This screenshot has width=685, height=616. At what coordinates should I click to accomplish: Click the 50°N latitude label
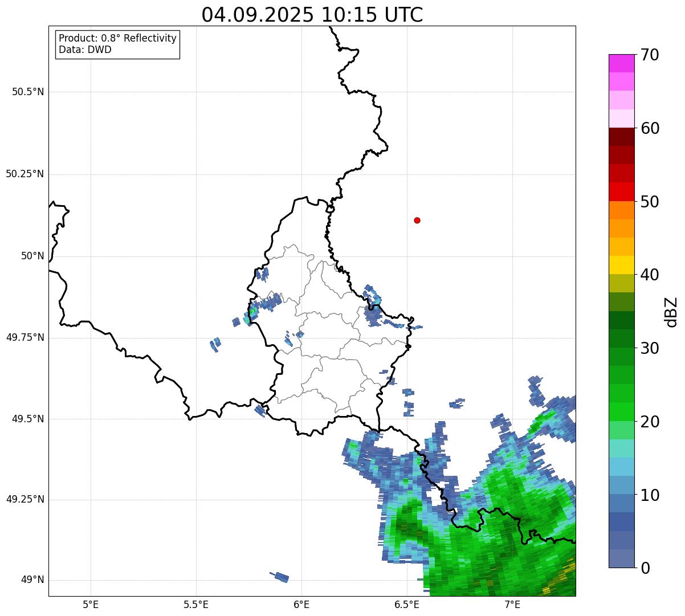point(32,256)
